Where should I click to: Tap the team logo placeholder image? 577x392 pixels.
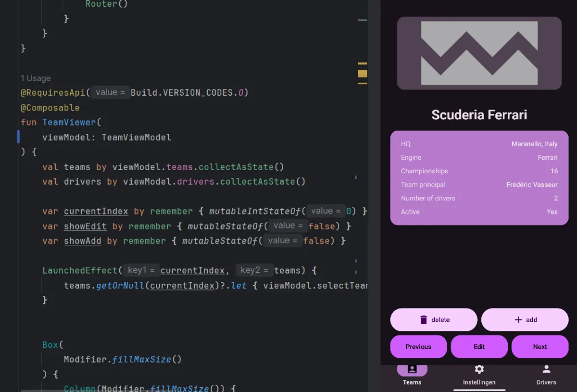coord(479,53)
